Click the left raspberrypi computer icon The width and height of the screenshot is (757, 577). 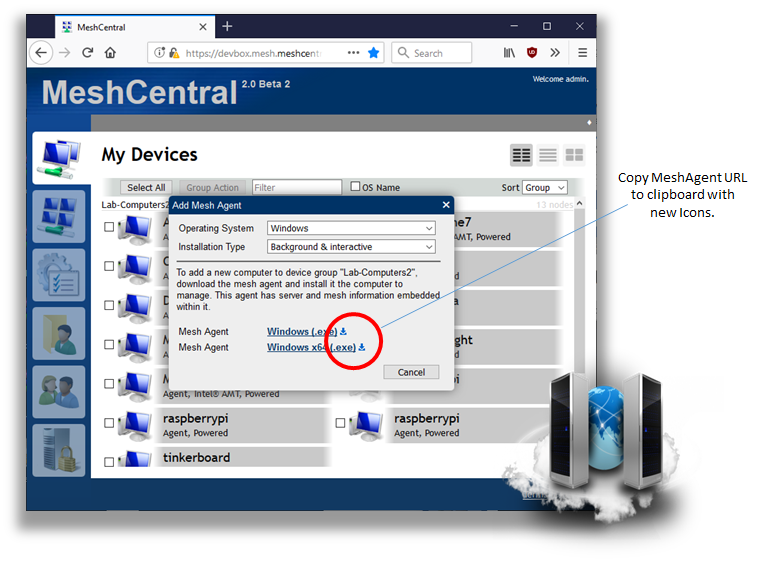(136, 425)
